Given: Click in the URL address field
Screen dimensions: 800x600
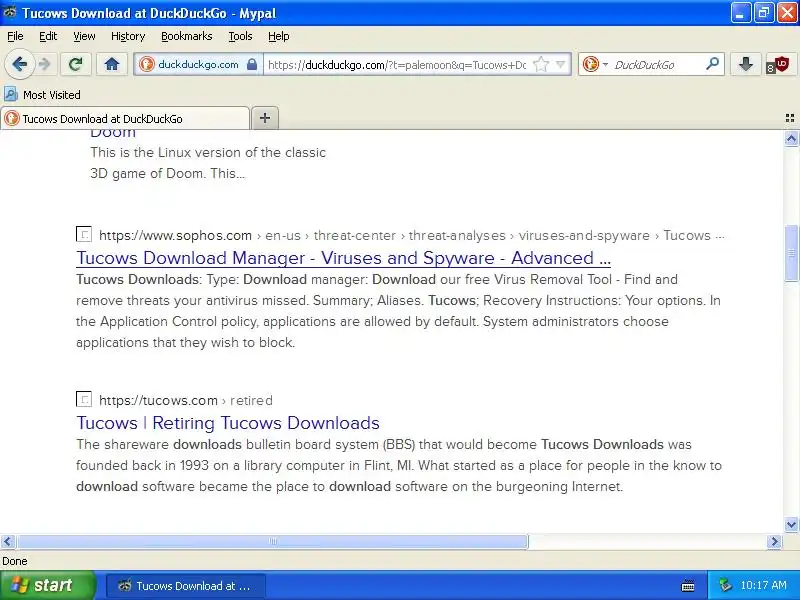Looking at the screenshot, I should [398, 65].
